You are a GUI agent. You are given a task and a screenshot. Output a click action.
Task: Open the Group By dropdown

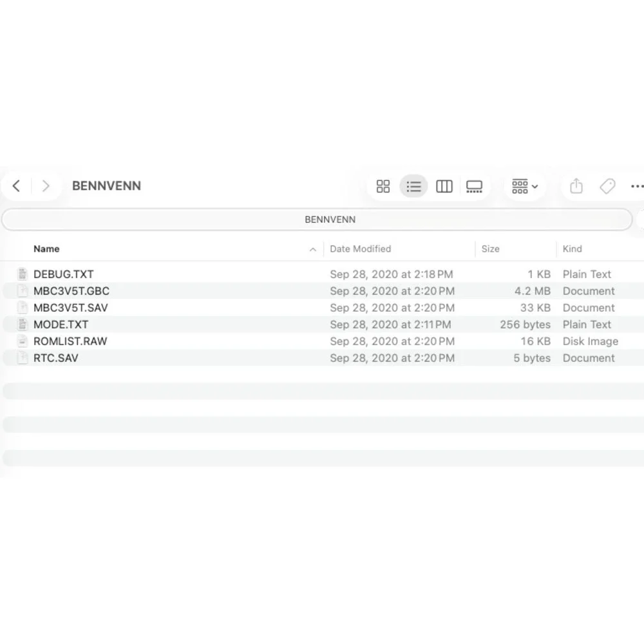pos(524,187)
